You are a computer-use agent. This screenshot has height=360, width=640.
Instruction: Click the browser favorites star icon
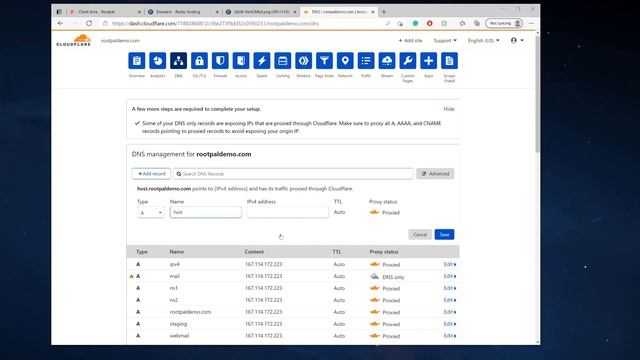coord(462,23)
